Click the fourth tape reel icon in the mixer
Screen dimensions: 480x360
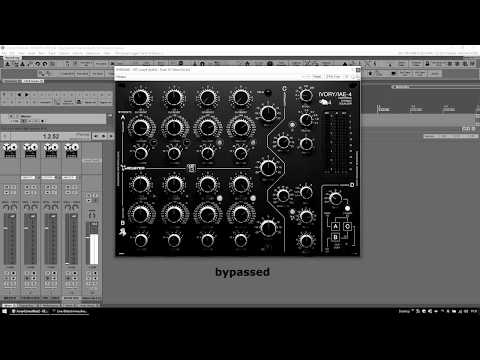click(x=72, y=150)
